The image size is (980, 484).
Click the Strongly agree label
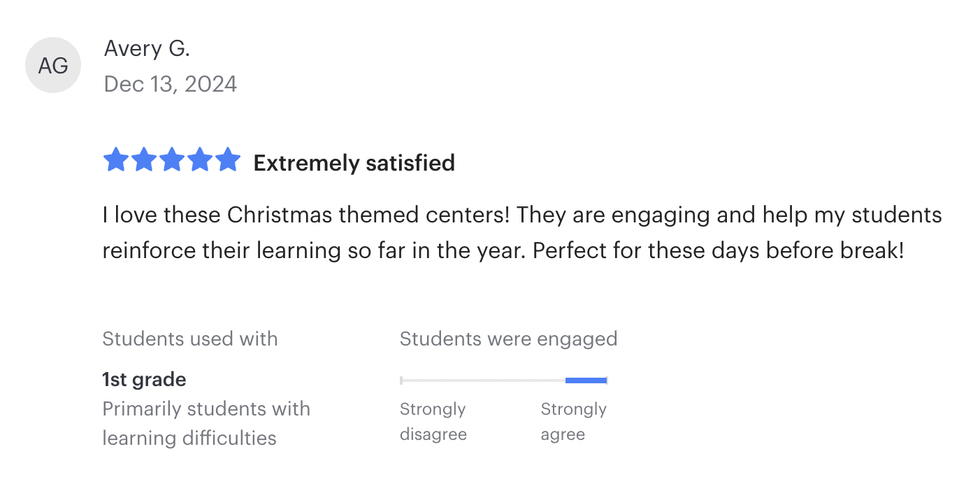tap(573, 422)
